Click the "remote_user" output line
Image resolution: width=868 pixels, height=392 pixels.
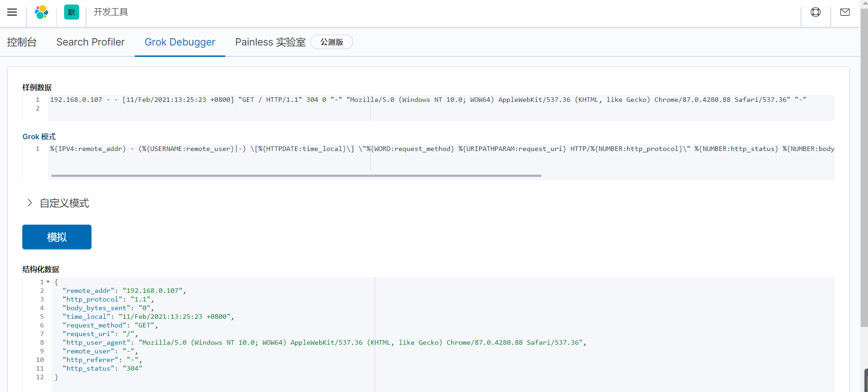pos(100,351)
